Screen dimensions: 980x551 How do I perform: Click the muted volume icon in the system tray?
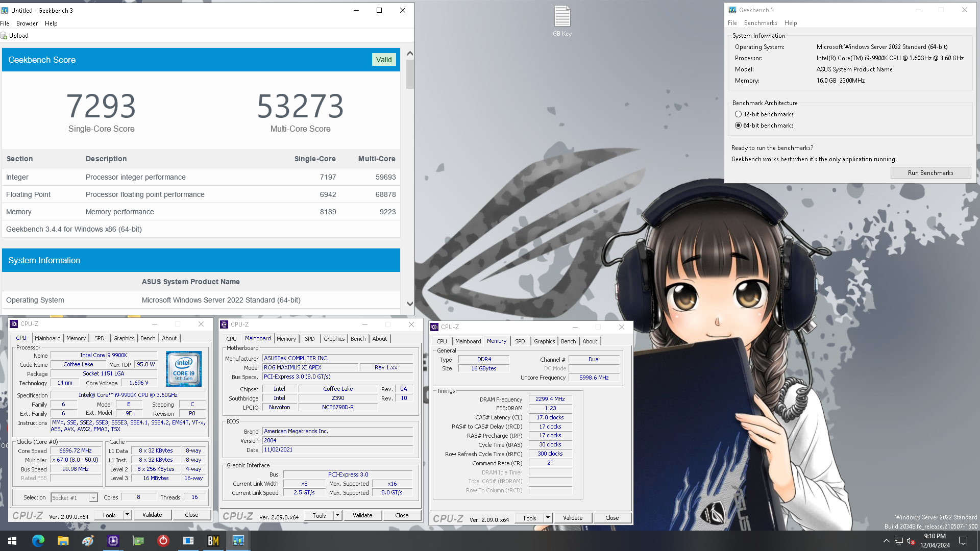point(911,541)
